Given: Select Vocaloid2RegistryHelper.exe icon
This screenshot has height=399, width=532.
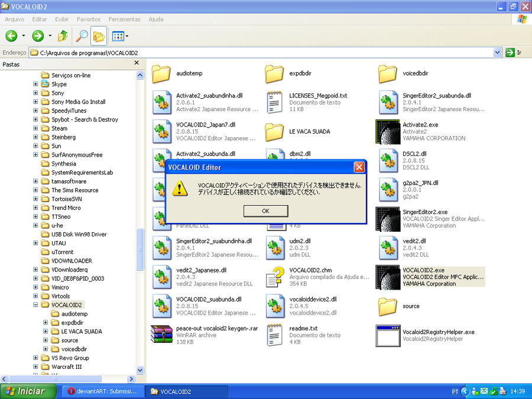Looking at the screenshot, I should click(x=388, y=336).
